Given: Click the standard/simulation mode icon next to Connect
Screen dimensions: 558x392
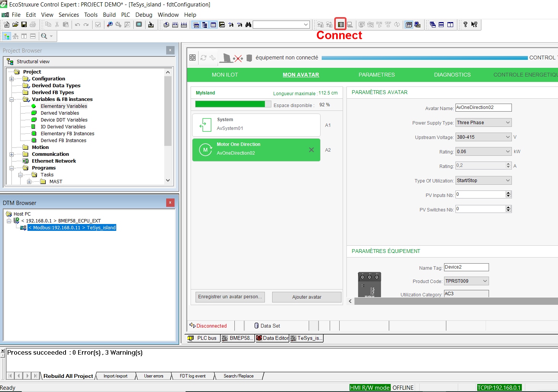Looking at the screenshot, I should [350, 24].
